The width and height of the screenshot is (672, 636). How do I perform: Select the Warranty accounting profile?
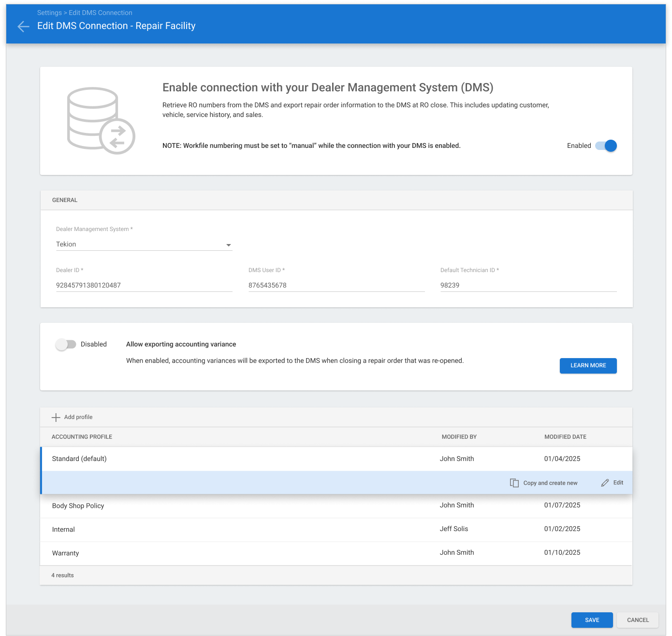(x=336, y=553)
